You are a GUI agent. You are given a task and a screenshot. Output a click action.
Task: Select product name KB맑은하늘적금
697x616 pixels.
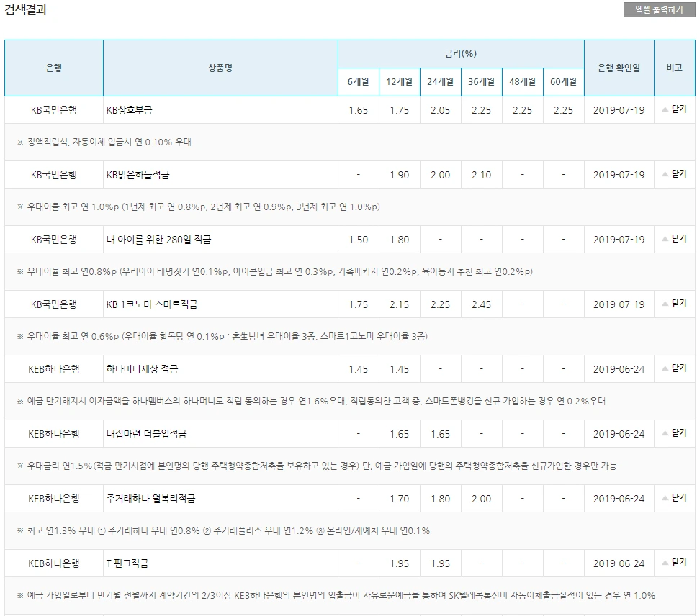pyautogui.click(x=138, y=175)
